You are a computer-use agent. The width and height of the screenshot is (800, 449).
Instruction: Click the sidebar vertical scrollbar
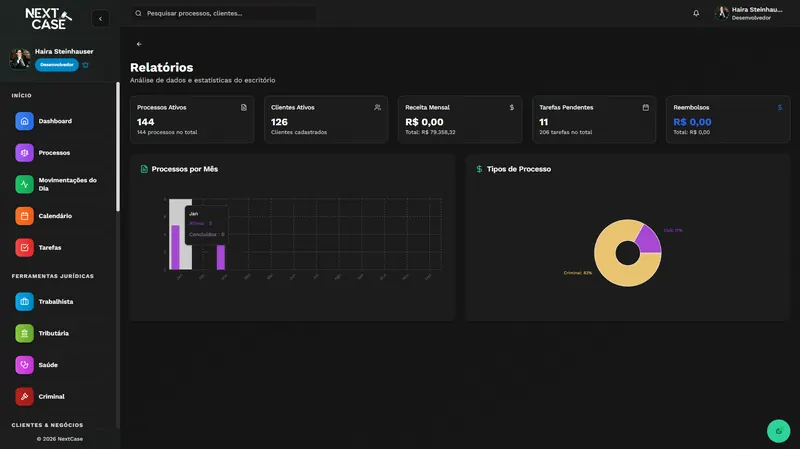click(118, 147)
